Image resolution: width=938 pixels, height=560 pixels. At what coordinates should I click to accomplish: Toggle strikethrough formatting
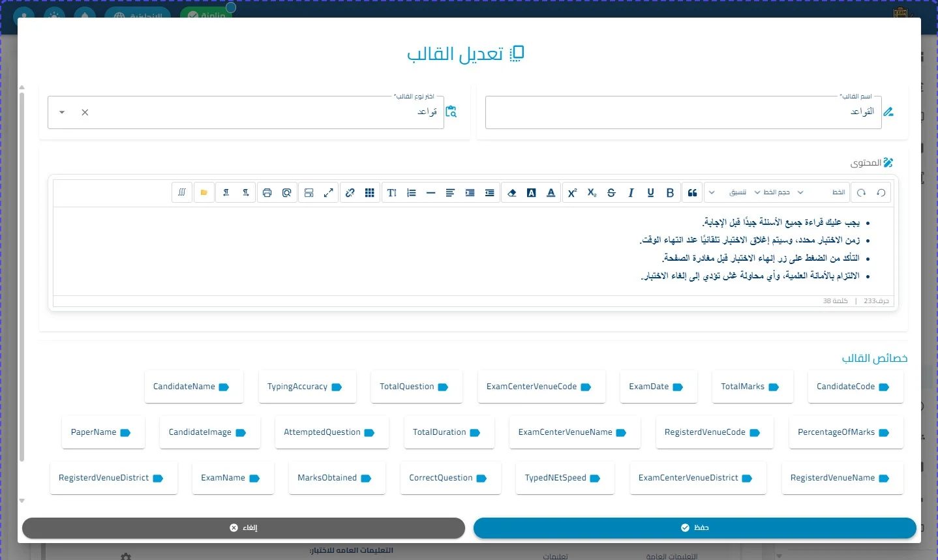(x=611, y=192)
